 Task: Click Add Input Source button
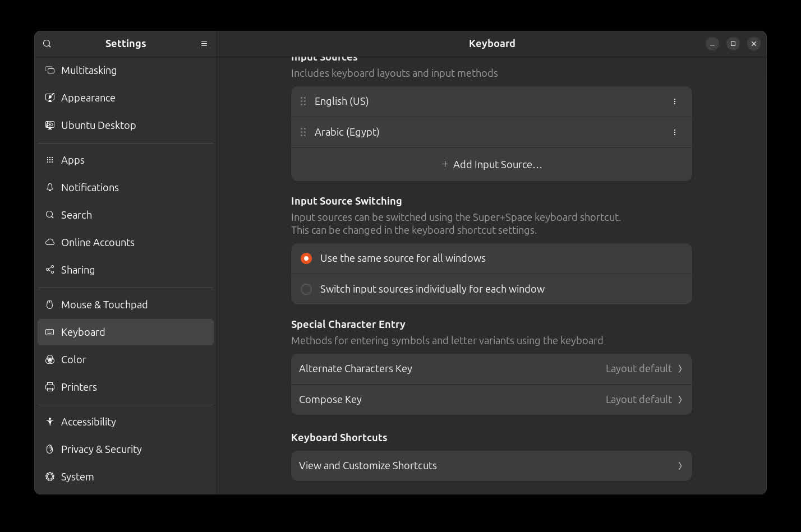coord(491,164)
